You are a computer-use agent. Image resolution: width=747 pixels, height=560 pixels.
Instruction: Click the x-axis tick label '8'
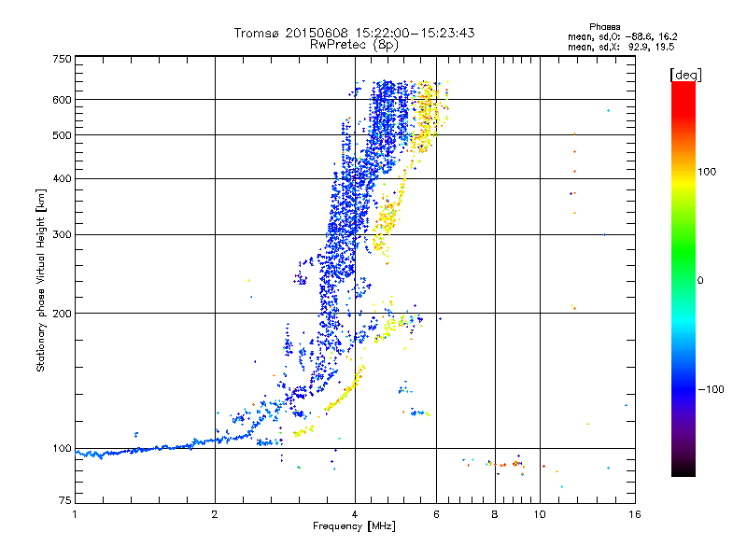[495, 514]
